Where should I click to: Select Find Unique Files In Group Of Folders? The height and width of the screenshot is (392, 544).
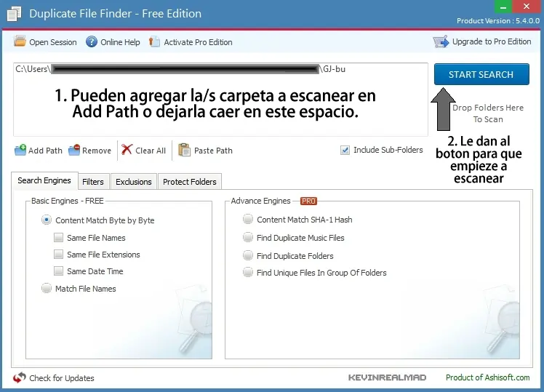click(x=248, y=272)
